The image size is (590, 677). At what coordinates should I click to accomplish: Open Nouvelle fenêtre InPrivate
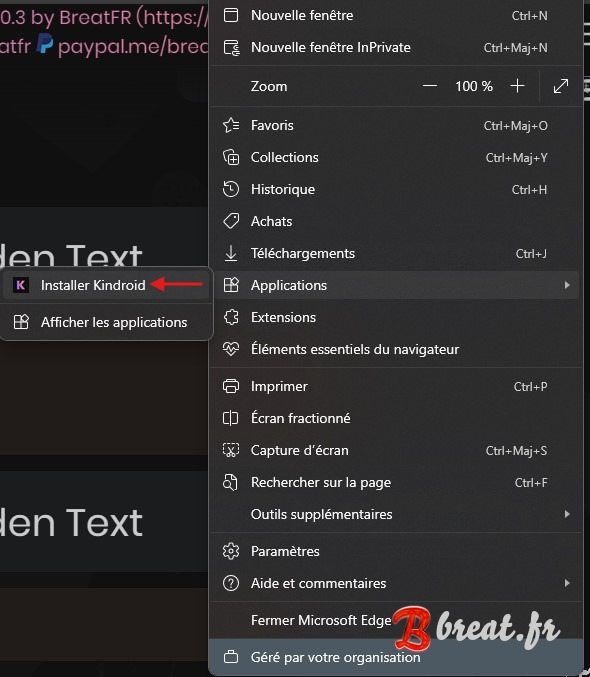point(395,47)
